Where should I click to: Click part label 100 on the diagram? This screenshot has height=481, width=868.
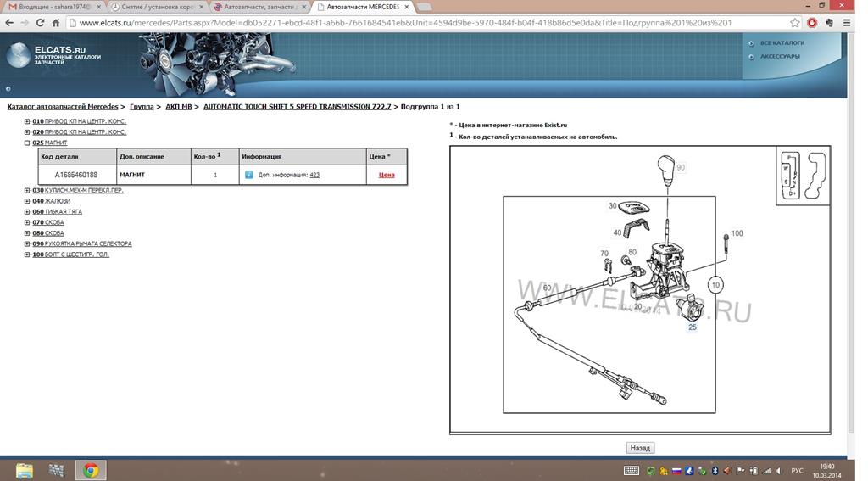point(737,233)
